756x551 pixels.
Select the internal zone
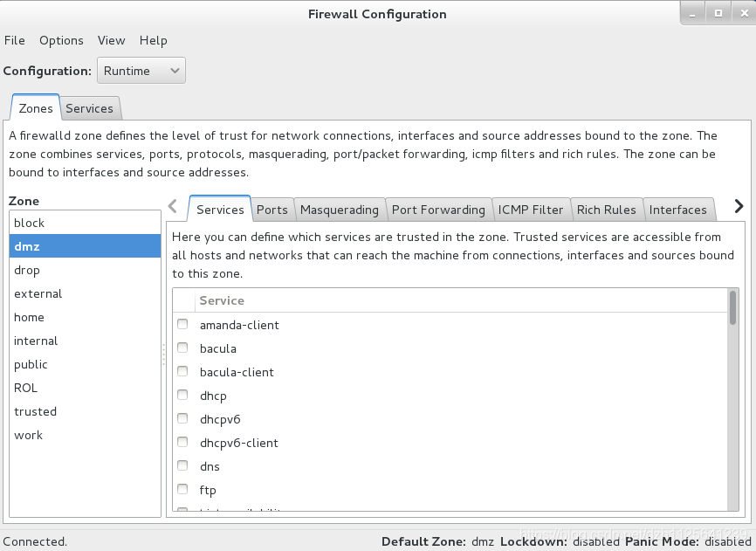coord(85,341)
